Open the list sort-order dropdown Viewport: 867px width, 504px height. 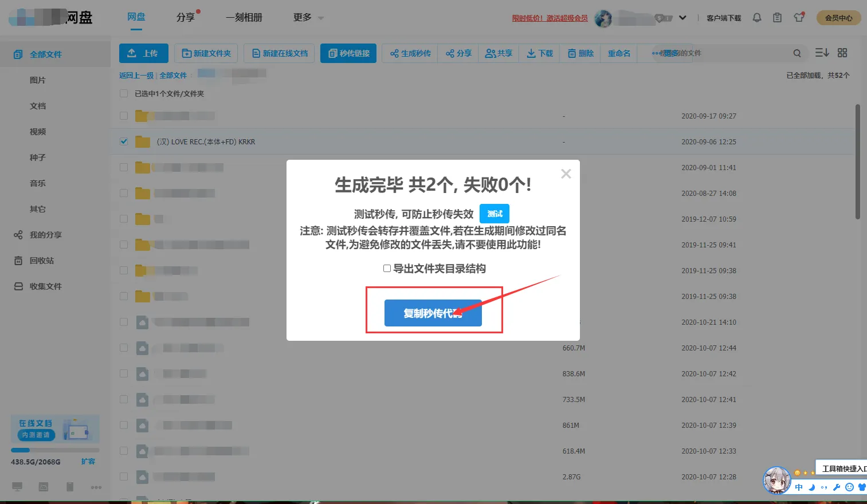(822, 52)
